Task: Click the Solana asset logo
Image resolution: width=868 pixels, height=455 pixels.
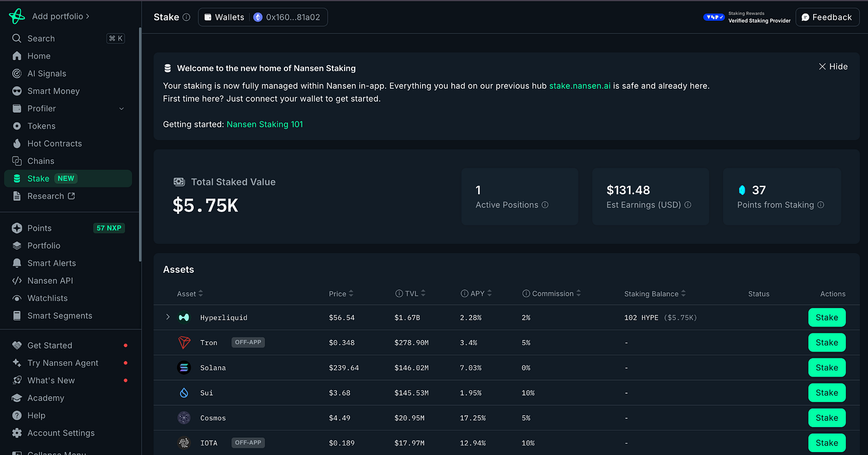Action: point(184,367)
